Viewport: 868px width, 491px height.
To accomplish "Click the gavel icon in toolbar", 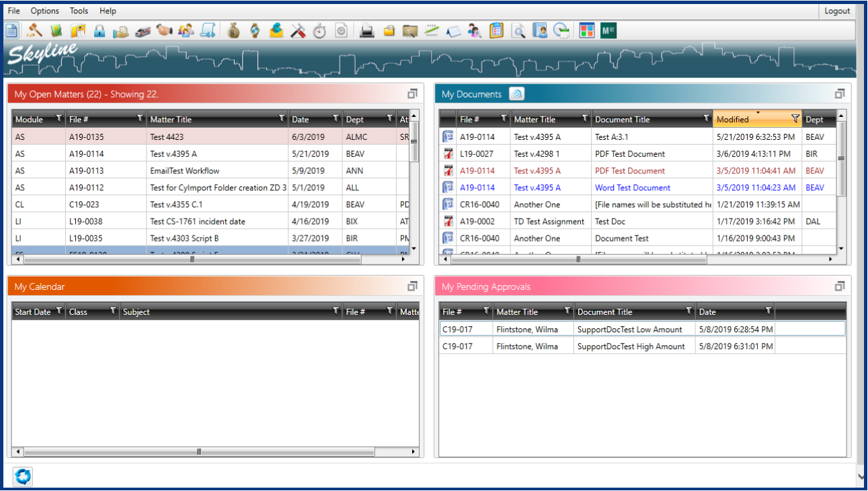I will 34,30.
